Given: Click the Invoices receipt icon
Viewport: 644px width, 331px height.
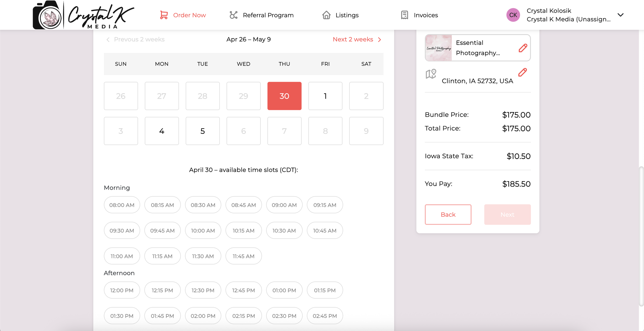Looking at the screenshot, I should tap(404, 15).
